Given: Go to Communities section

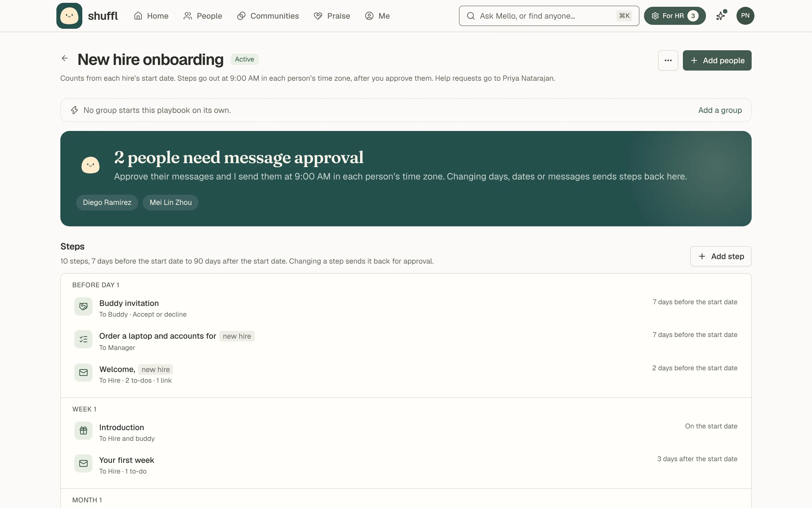Looking at the screenshot, I should [x=268, y=16].
